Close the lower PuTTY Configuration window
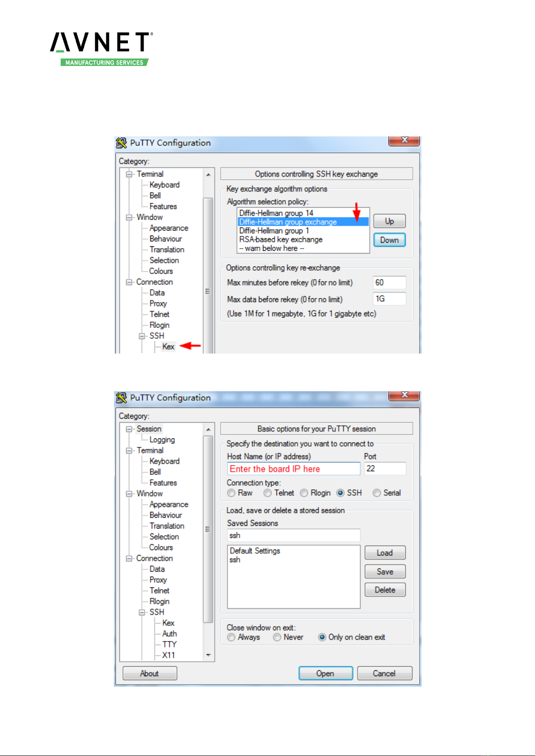Screen dimensions: 535x756 pyautogui.click(x=404, y=395)
